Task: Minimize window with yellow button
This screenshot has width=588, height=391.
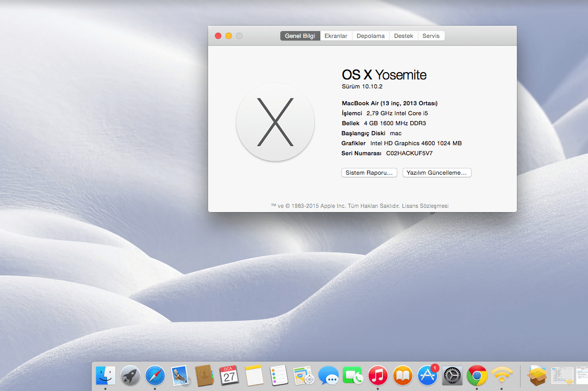Action: (x=229, y=36)
